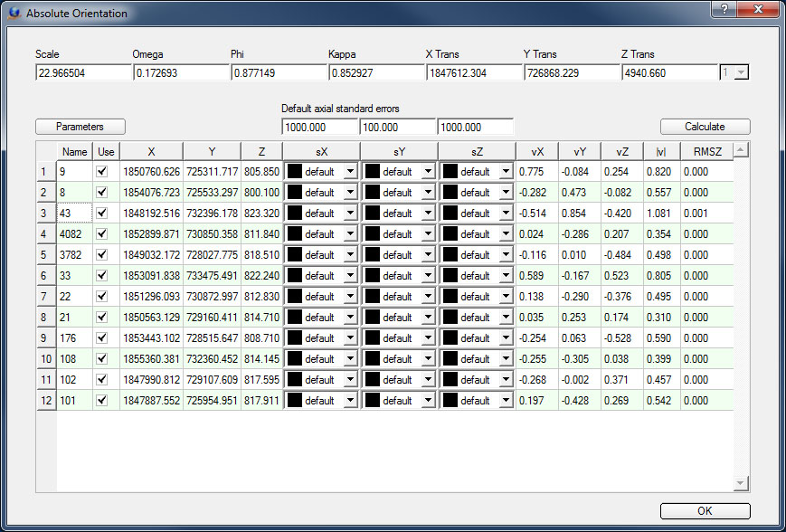786x532 pixels.
Task: Open the dropdown next to Z Trans
Action: (742, 72)
